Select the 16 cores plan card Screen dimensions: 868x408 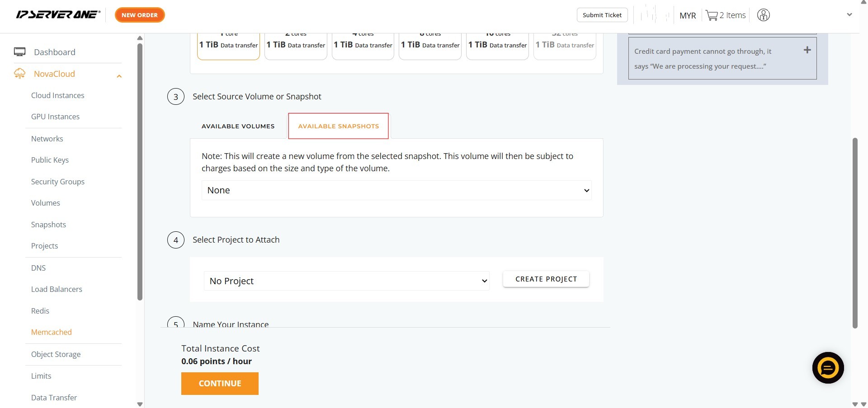coord(497,45)
